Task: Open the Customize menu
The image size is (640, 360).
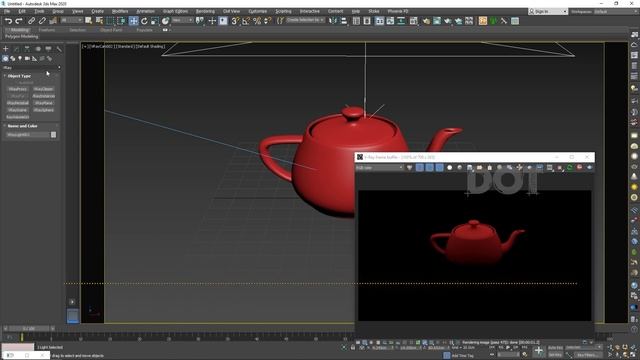Action: click(258, 11)
